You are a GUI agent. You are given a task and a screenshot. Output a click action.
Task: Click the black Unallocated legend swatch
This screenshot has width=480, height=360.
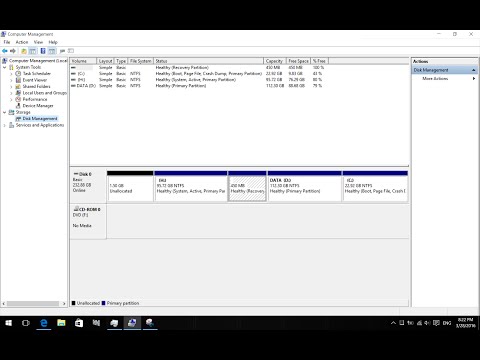pyautogui.click(x=74, y=303)
